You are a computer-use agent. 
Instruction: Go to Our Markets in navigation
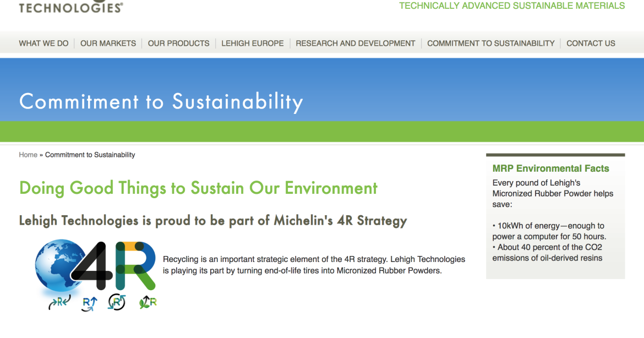coord(108,43)
